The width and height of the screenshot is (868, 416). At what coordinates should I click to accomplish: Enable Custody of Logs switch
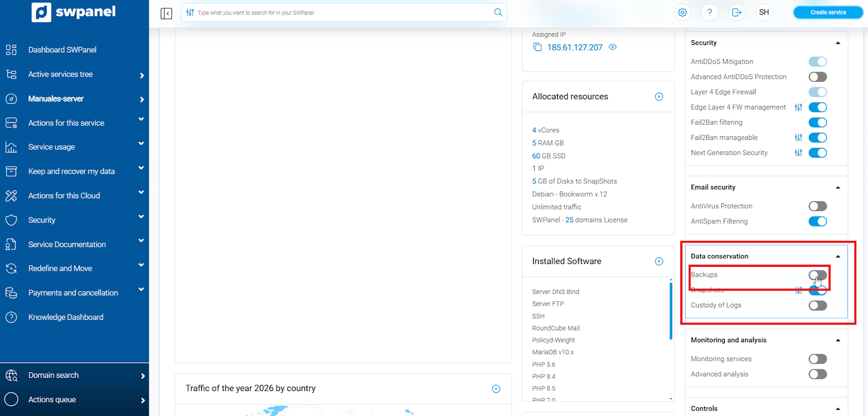click(818, 305)
